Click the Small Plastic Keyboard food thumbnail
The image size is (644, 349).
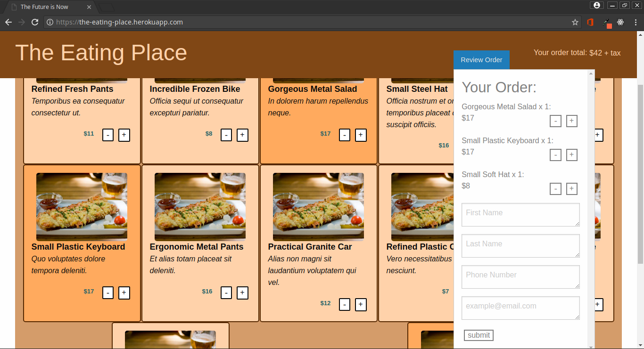(x=82, y=207)
